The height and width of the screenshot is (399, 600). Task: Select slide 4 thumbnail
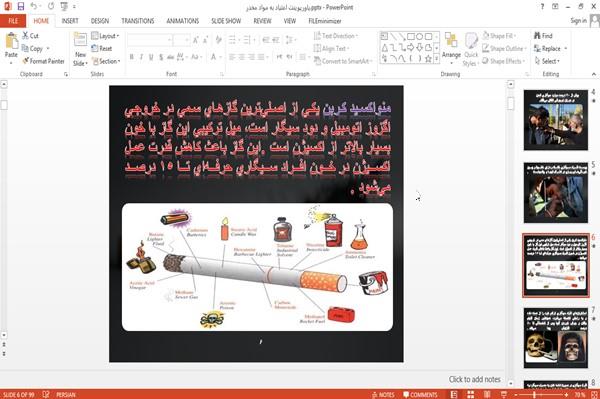click(556, 120)
